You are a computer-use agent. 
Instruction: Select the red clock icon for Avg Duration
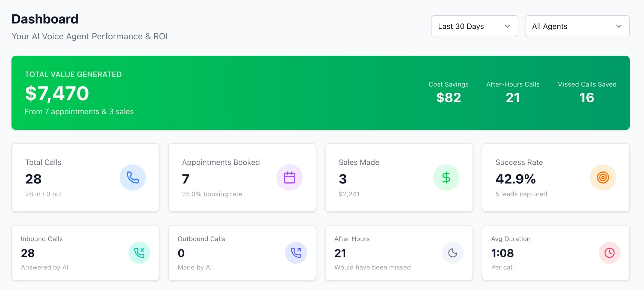point(609,253)
